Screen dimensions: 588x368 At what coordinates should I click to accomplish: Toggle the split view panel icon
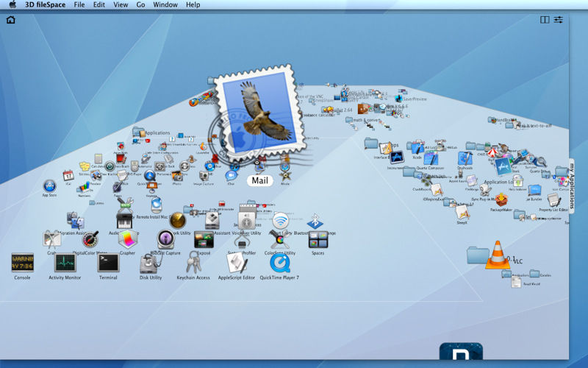545,20
